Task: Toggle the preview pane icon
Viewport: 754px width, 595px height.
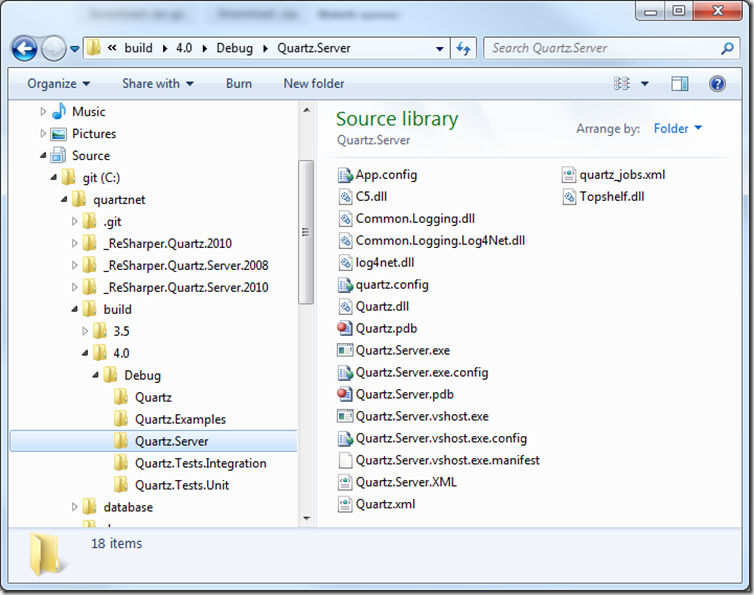Action: pyautogui.click(x=680, y=84)
